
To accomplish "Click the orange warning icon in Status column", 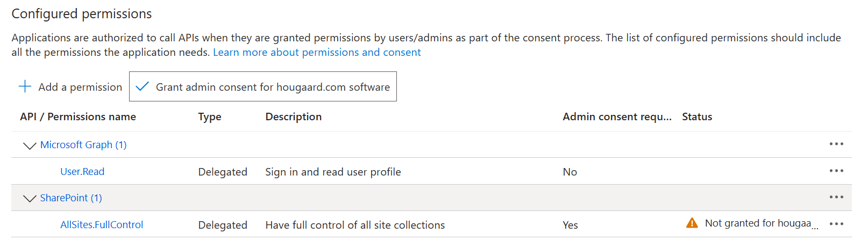I will [692, 223].
